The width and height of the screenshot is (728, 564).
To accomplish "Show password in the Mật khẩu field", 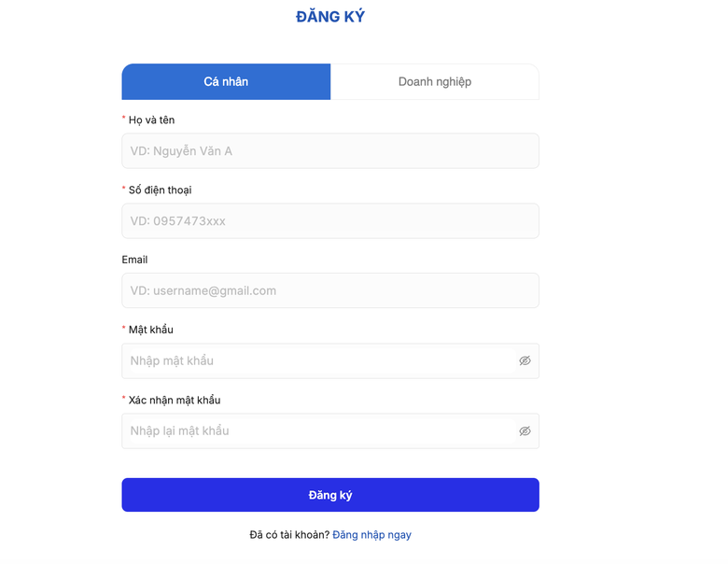I will (525, 360).
